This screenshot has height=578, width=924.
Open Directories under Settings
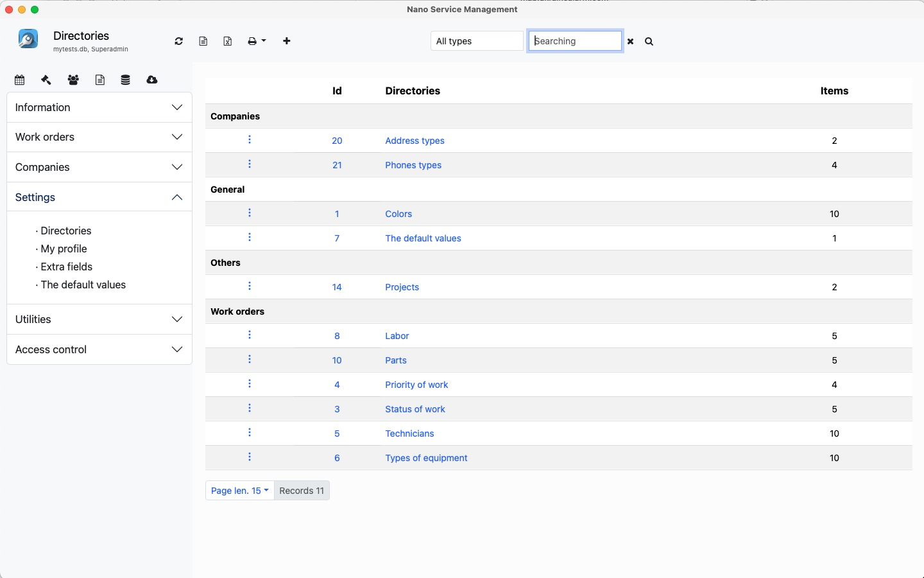tap(66, 231)
